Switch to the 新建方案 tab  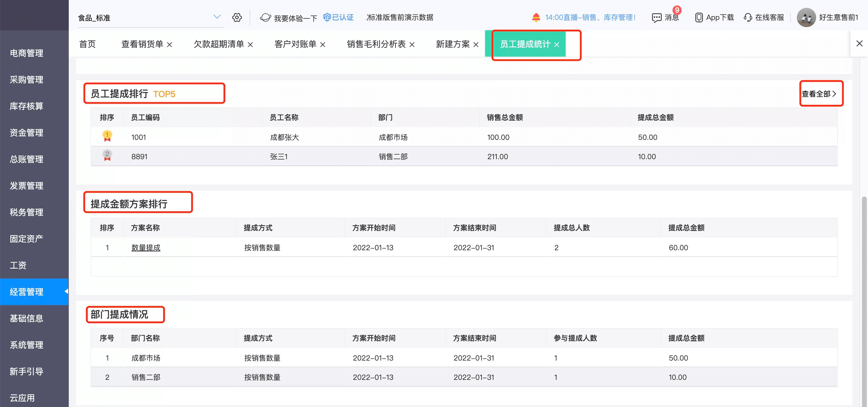click(x=452, y=44)
